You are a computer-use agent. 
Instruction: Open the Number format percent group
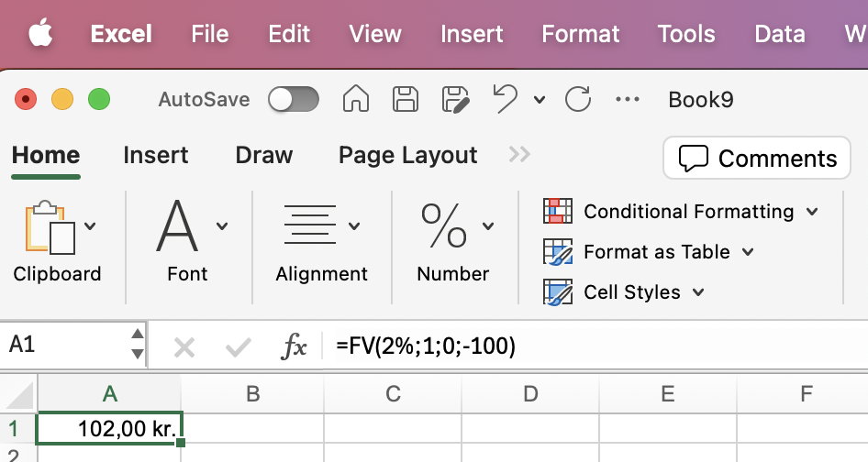455,242
